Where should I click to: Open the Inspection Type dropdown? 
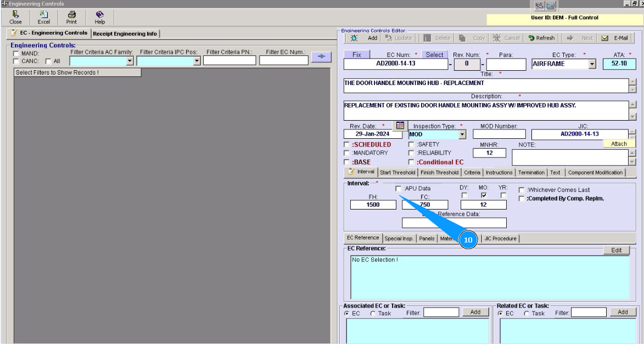462,134
